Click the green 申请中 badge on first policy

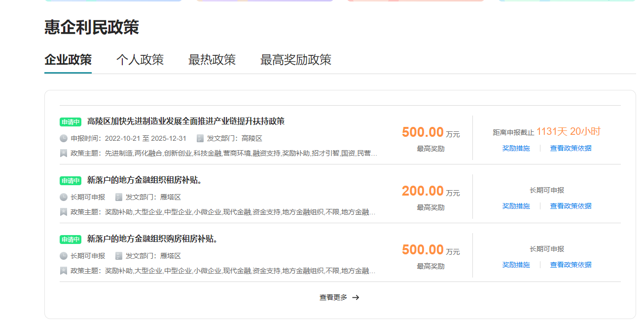pos(71,122)
